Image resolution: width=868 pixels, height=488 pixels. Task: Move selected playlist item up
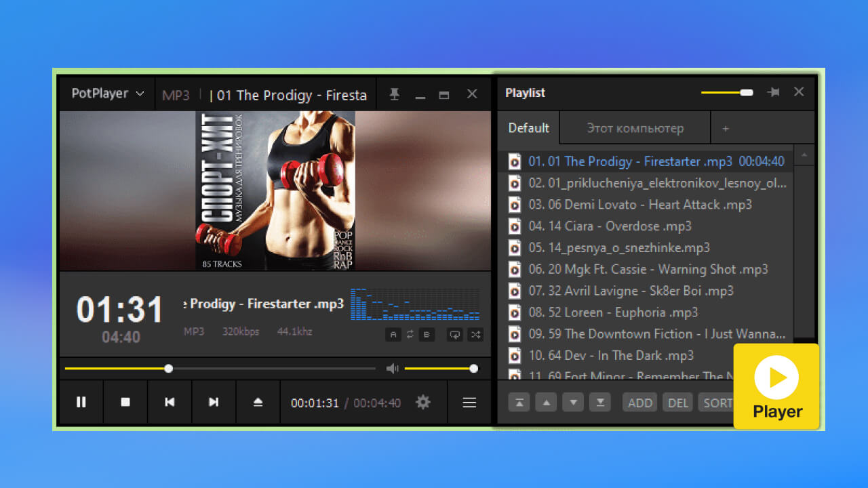pos(546,403)
